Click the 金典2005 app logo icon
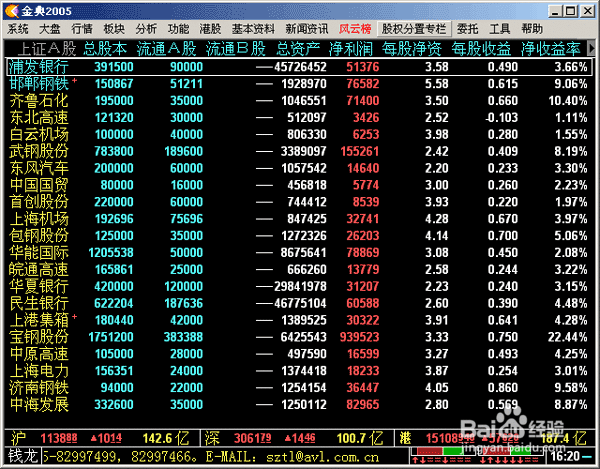 [x=12, y=11]
